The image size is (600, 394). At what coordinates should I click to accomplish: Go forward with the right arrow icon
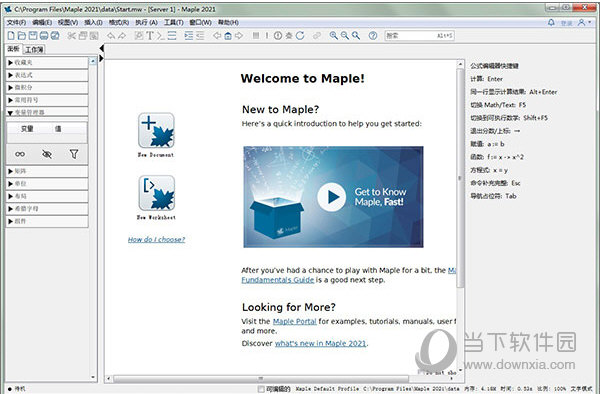click(x=239, y=36)
